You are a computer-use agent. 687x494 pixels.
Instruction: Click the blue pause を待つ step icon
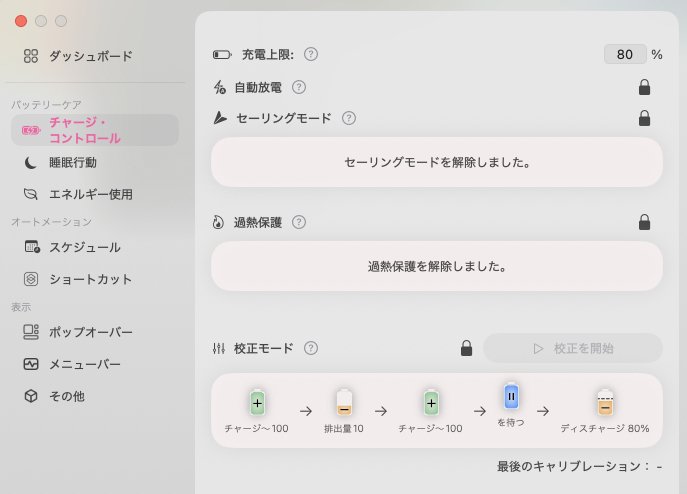coord(511,396)
